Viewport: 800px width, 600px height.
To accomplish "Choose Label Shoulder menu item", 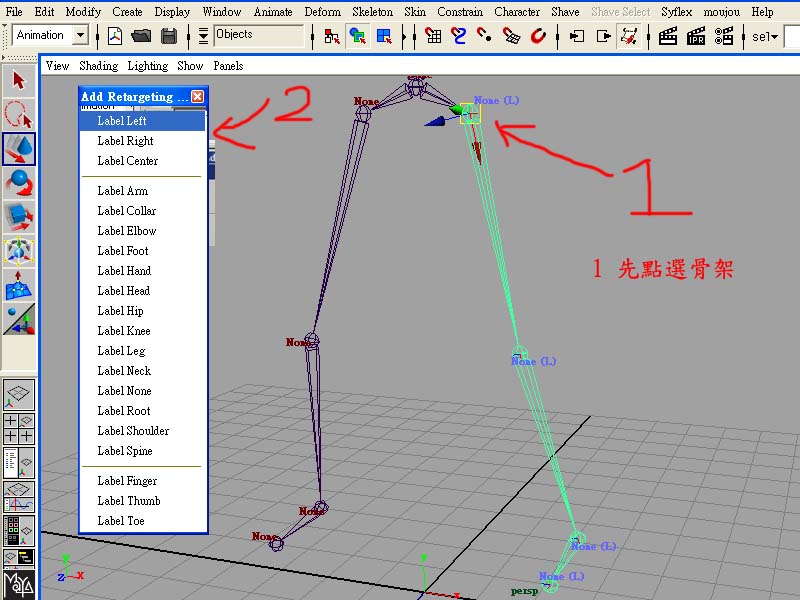I will pos(143,431).
